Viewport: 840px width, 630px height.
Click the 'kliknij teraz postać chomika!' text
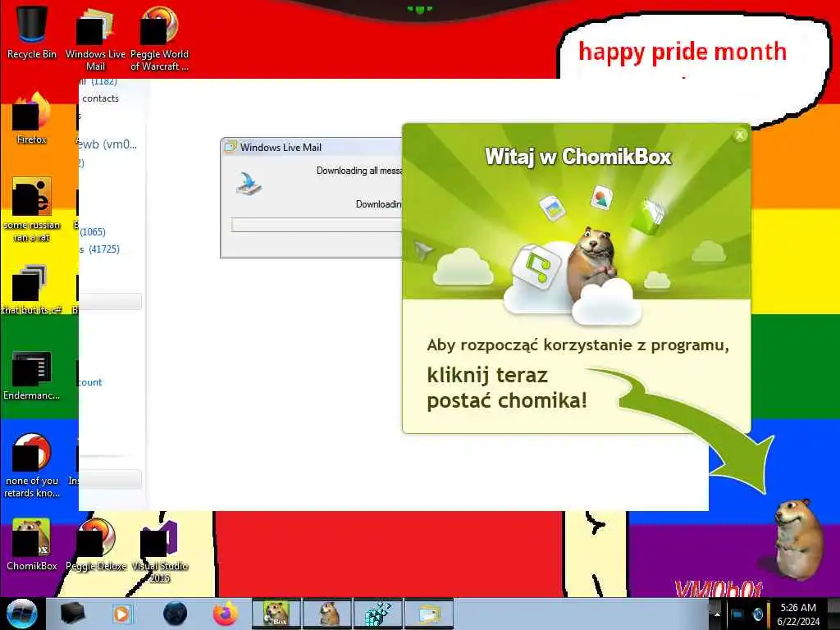point(507,388)
